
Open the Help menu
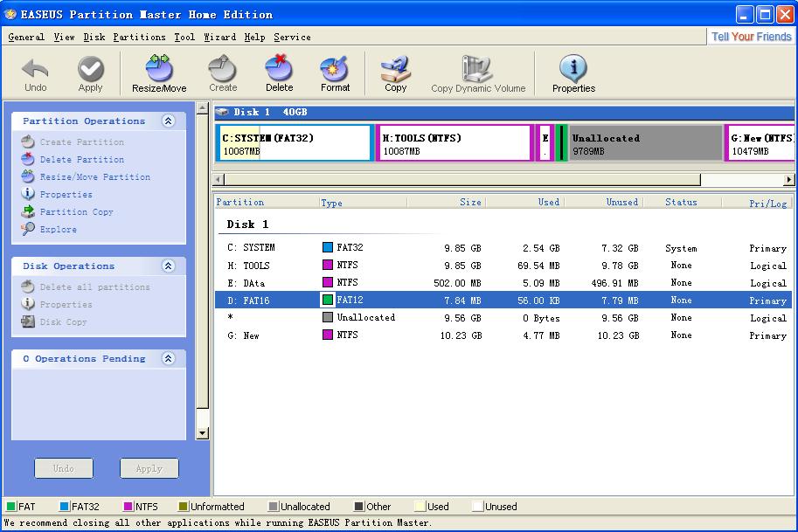pyautogui.click(x=254, y=38)
